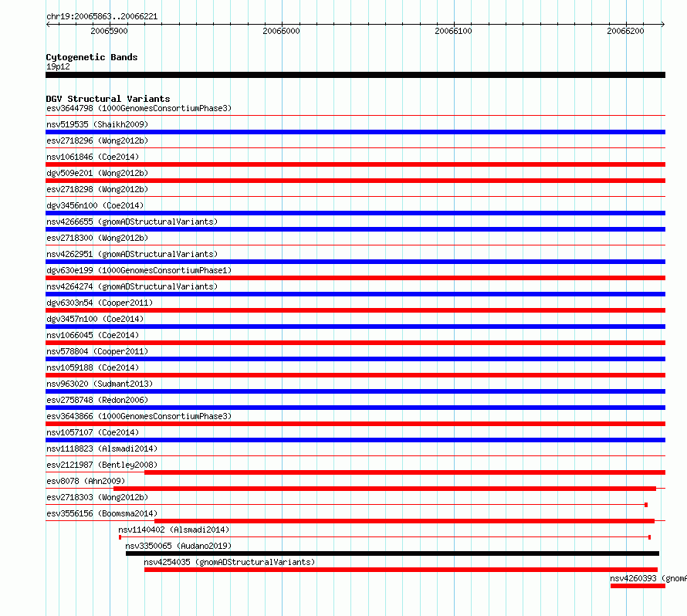
Task: Click the chr19:20065863..20066221 coordinate label
Action: click(102, 16)
